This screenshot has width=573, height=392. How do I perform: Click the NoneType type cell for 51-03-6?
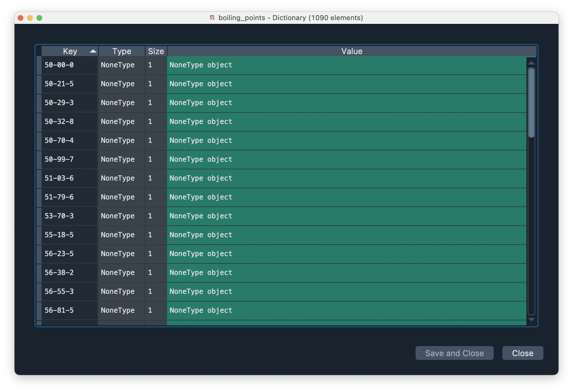(x=121, y=178)
